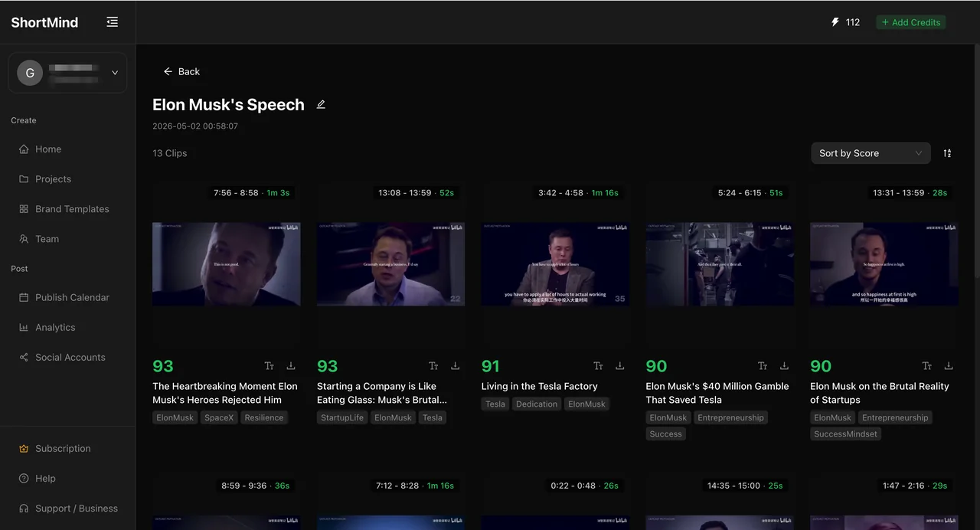Screen dimensions: 980x530
Task: Edit captions on $40 Million Gamble clip
Action: pyautogui.click(x=763, y=366)
